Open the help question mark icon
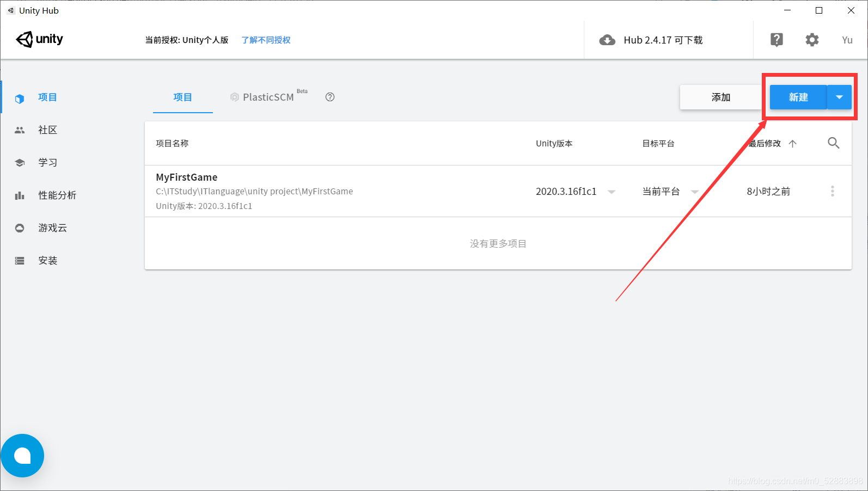The width and height of the screenshot is (868, 491). [x=777, y=40]
